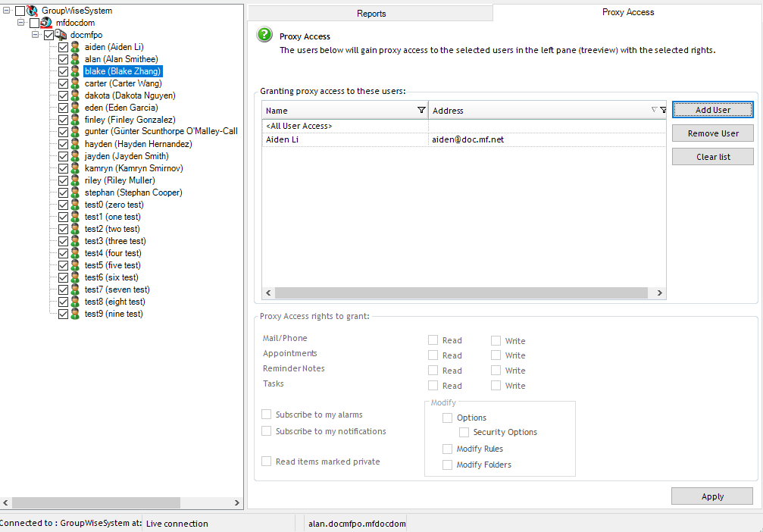Click the Apply button
Screen dimensions: 763x532
pos(712,496)
